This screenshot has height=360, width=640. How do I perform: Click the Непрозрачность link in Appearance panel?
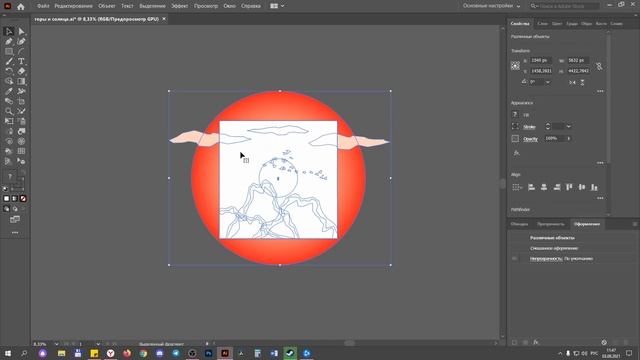[546, 259]
